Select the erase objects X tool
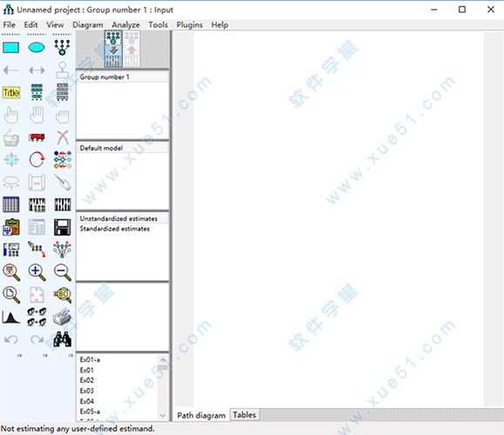Viewport: 504px width, 435px height. tap(63, 137)
